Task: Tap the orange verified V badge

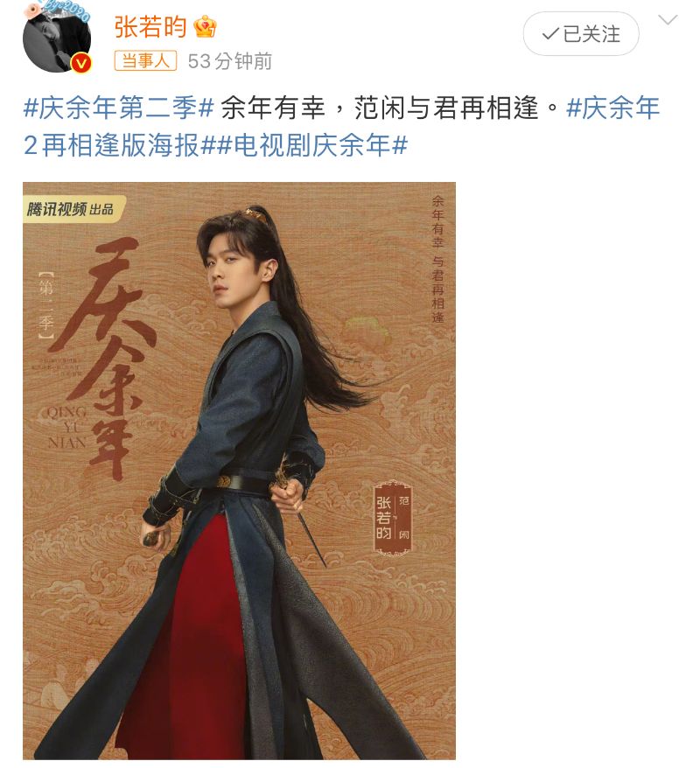Action: [81, 63]
